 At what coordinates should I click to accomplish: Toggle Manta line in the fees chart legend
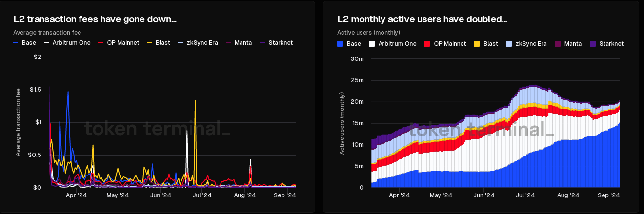239,43
